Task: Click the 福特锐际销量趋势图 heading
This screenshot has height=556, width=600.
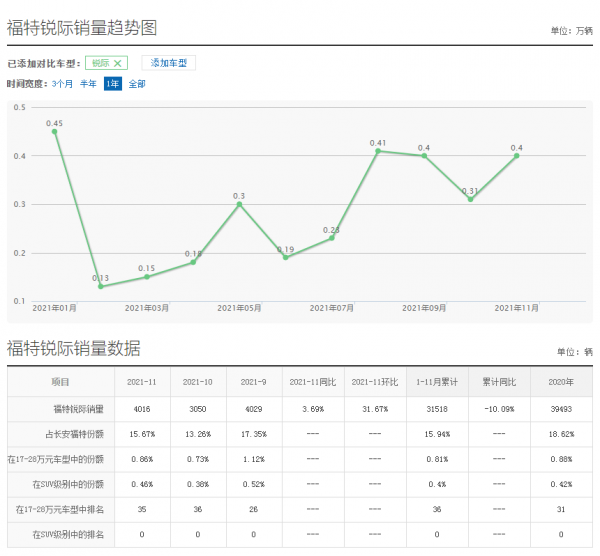Action: [x=82, y=28]
